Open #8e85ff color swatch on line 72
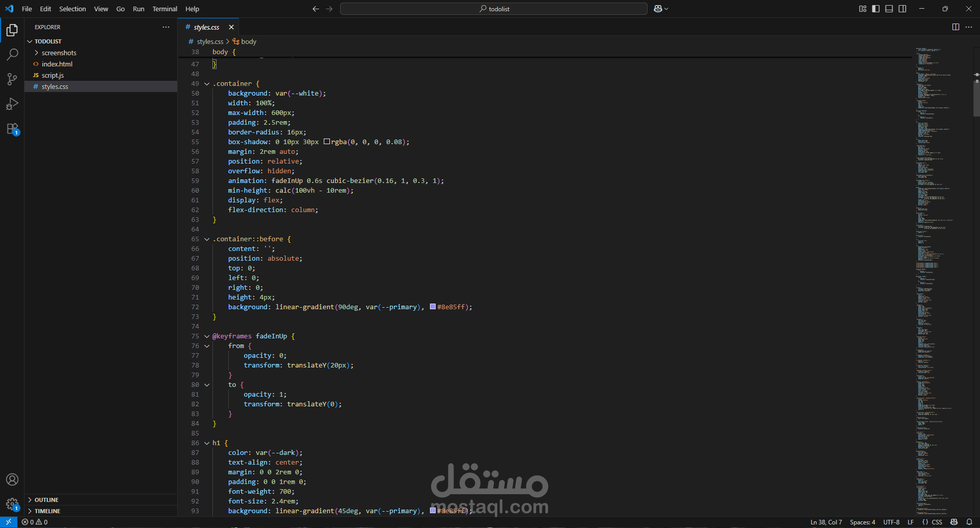Screen dimensions: 980x528 pos(433,307)
